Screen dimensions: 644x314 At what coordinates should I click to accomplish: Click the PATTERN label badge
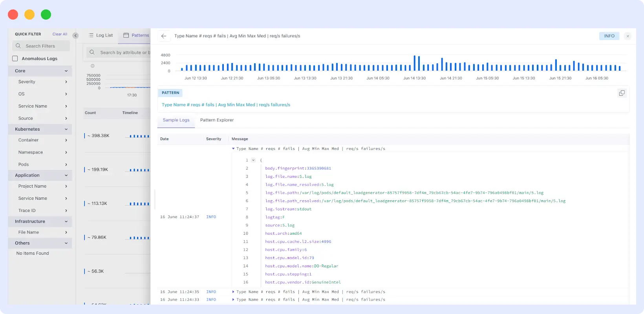click(170, 93)
